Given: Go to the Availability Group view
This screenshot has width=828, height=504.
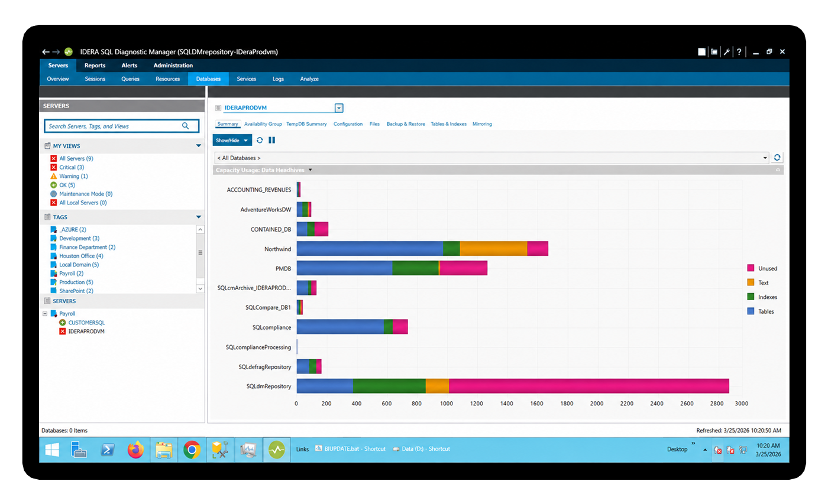Looking at the screenshot, I should (263, 124).
